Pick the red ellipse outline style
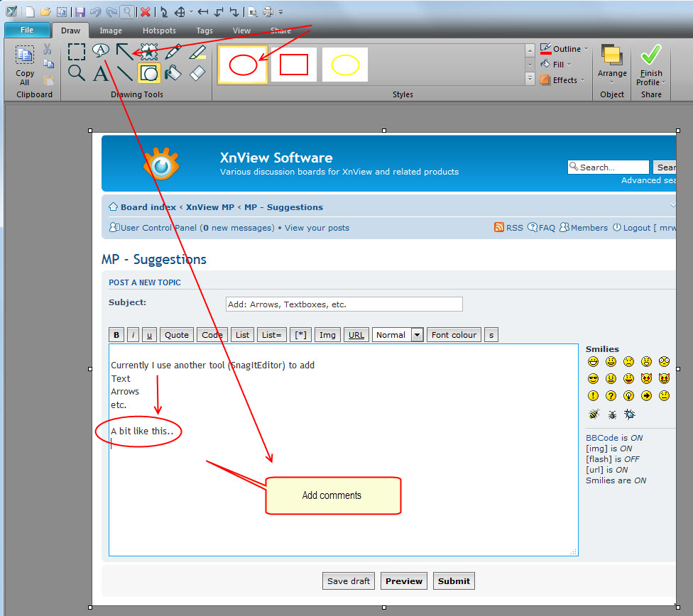The image size is (693, 616). (x=243, y=65)
